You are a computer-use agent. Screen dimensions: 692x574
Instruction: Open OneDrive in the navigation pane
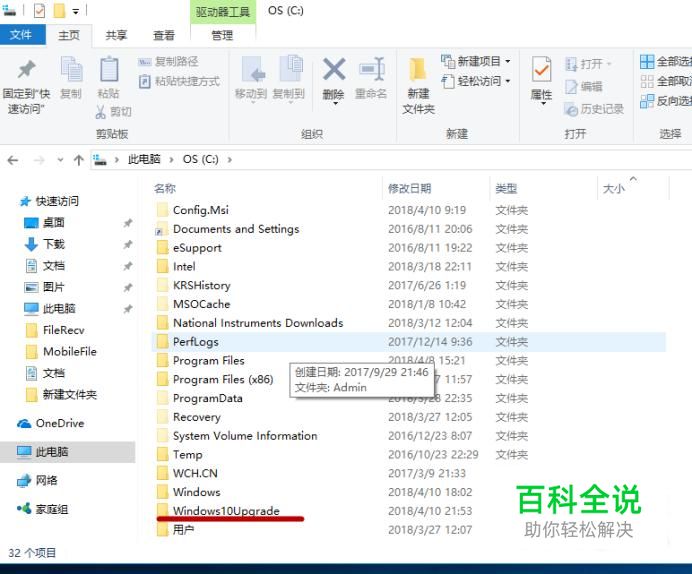pyautogui.click(x=50, y=424)
